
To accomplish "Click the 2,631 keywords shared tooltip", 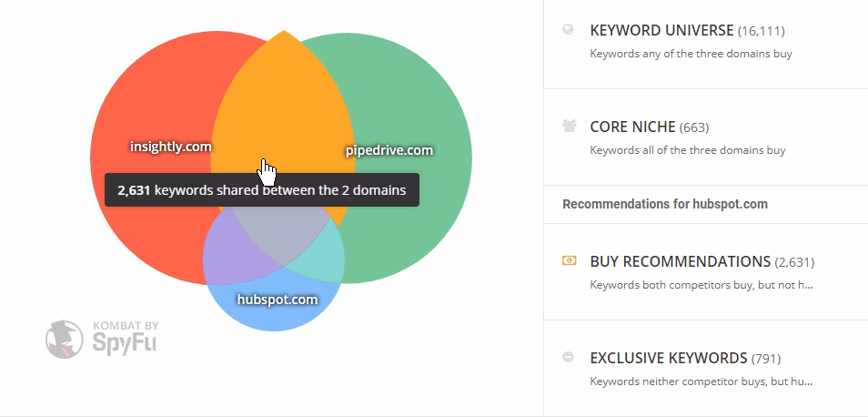I will click(261, 190).
